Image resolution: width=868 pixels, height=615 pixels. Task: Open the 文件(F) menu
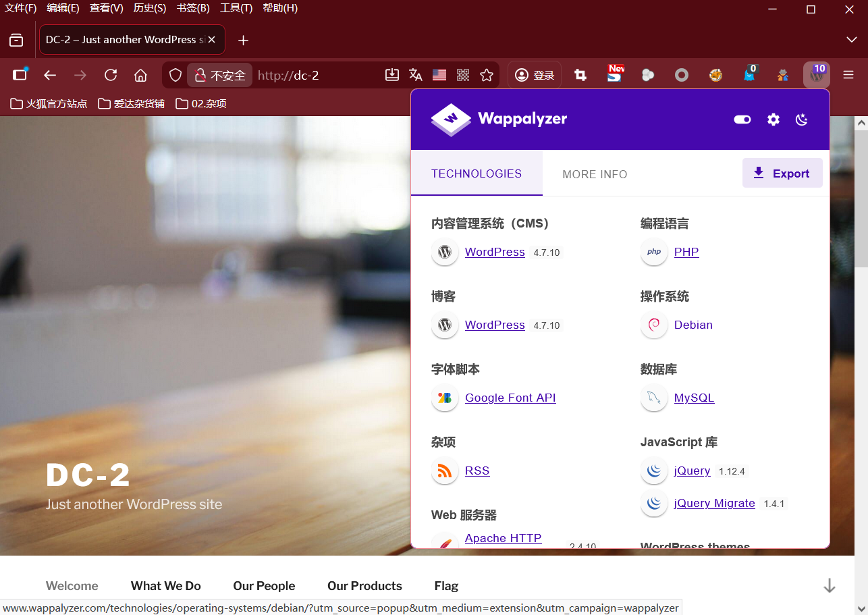coord(21,8)
